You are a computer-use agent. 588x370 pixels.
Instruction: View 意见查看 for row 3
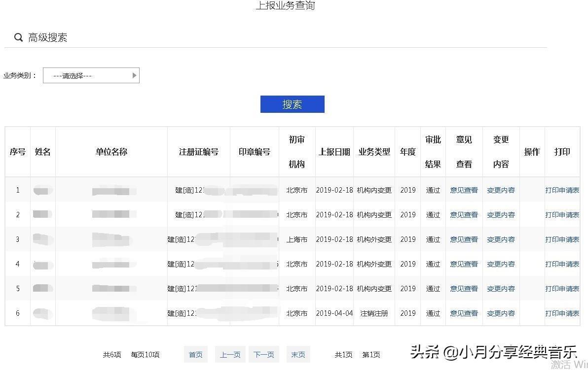[464, 239]
